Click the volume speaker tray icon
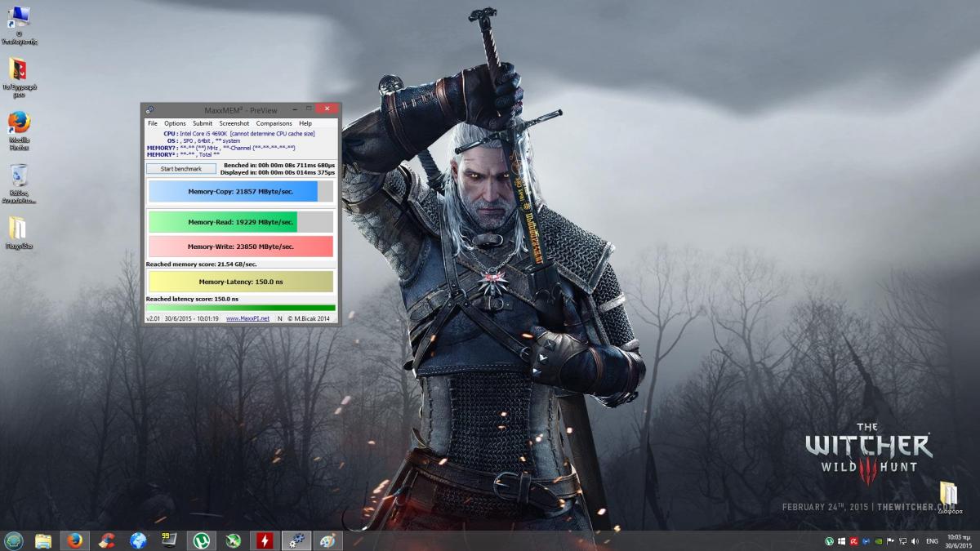Viewport: 980px width, 551px height. [x=913, y=540]
